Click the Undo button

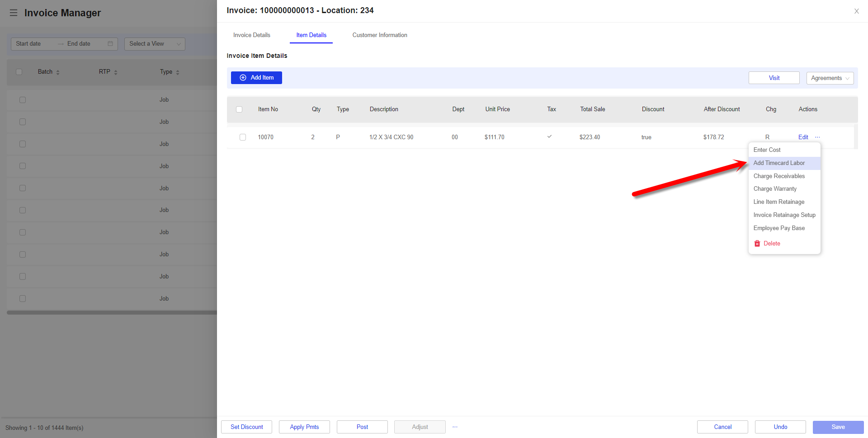click(780, 427)
